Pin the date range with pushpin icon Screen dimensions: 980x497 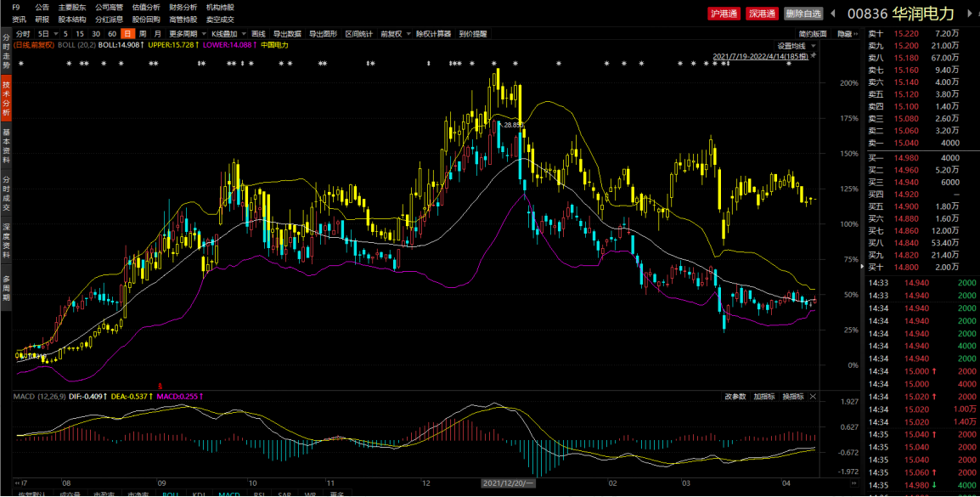coord(814,56)
